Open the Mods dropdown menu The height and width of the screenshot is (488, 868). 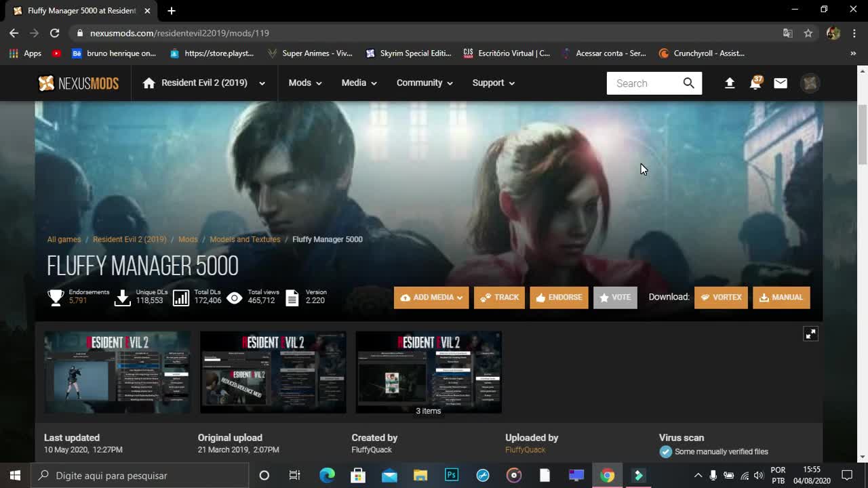coord(304,83)
